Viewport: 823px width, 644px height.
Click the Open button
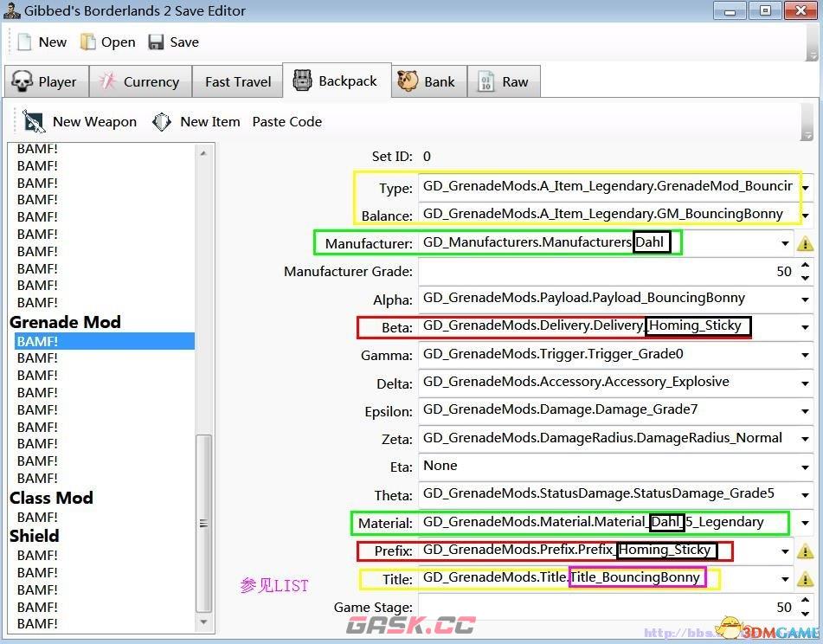(108, 42)
